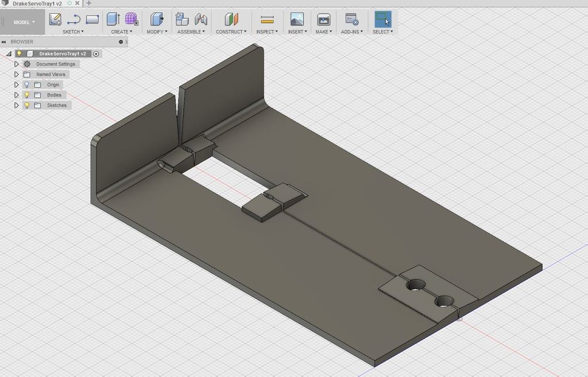The width and height of the screenshot is (588, 377).
Task: Open the MODIFY menu
Action: (157, 32)
